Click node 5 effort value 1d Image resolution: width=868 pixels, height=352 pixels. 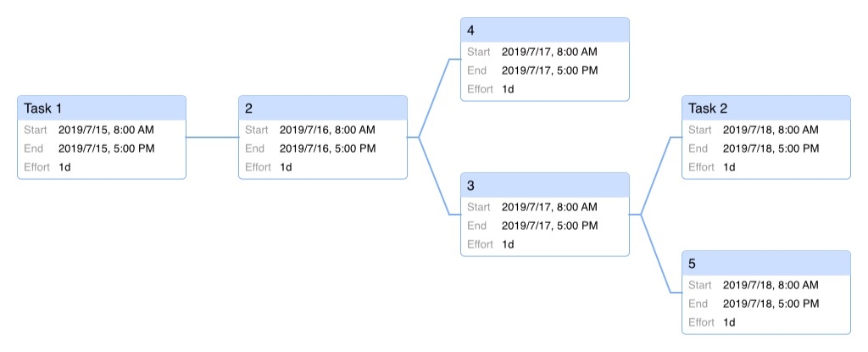[x=730, y=322]
